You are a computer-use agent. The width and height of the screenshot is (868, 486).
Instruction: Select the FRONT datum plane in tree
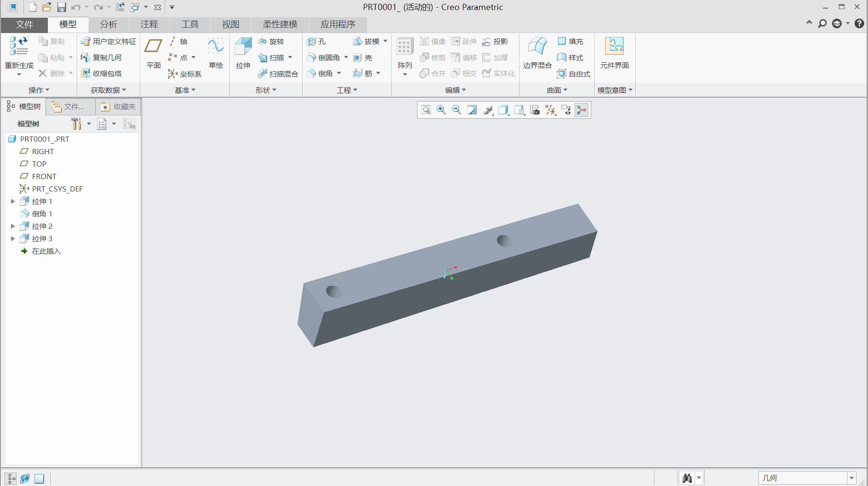pos(44,177)
